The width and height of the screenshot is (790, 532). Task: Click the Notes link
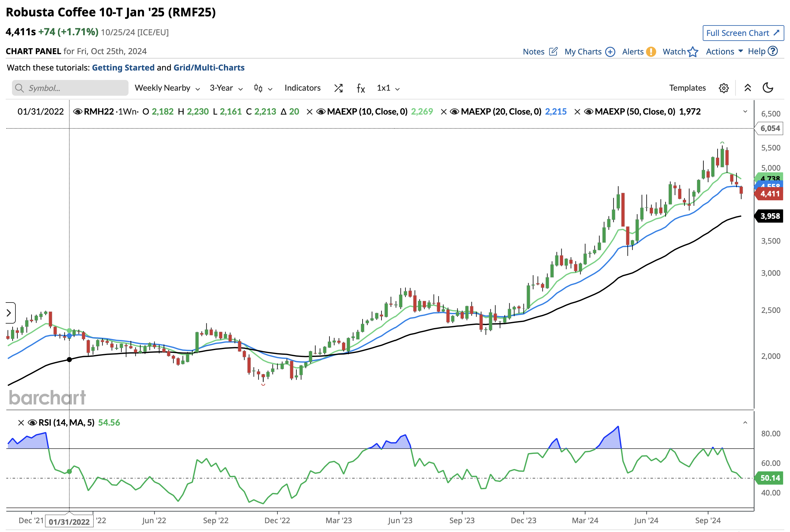coord(533,52)
